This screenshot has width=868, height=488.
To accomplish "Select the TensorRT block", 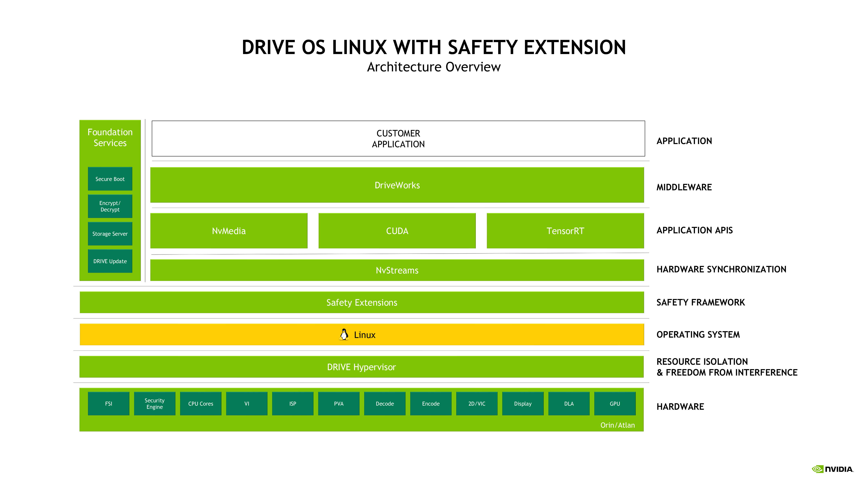I will (565, 231).
